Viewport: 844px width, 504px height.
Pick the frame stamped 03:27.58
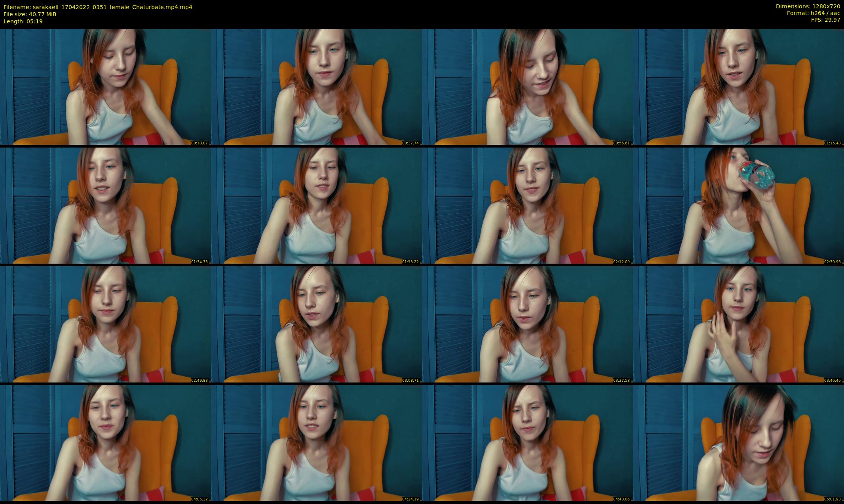coord(527,324)
